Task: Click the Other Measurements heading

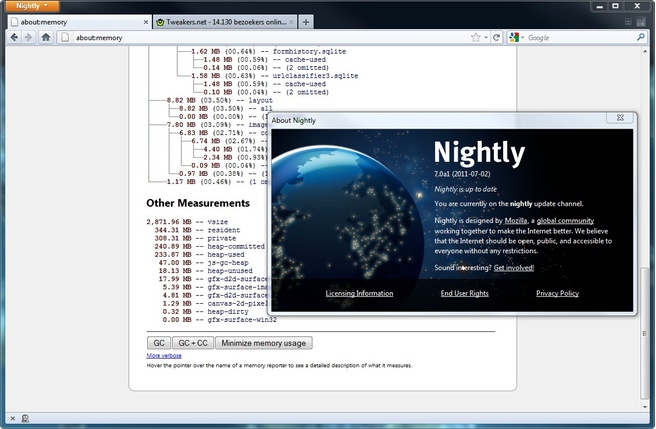Action: 198,203
